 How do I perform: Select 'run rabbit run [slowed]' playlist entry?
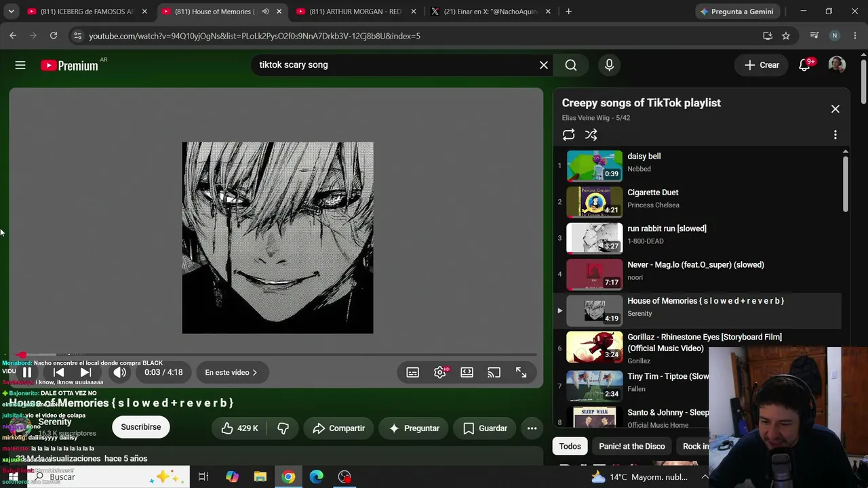tap(698, 238)
